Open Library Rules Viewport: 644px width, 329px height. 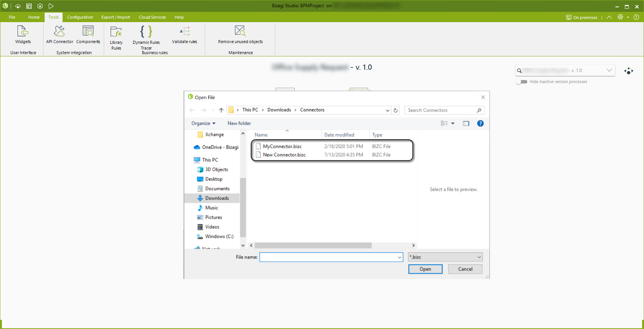[x=116, y=38]
